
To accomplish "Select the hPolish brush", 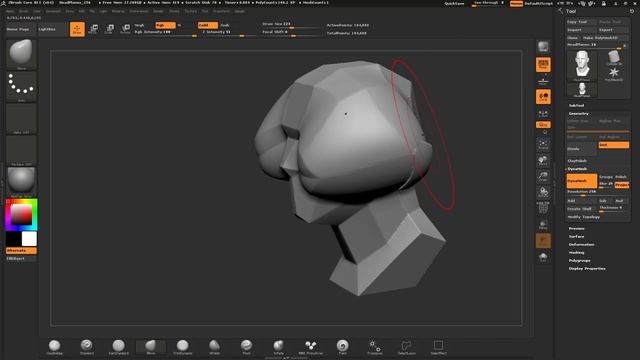I will [x=215, y=347].
